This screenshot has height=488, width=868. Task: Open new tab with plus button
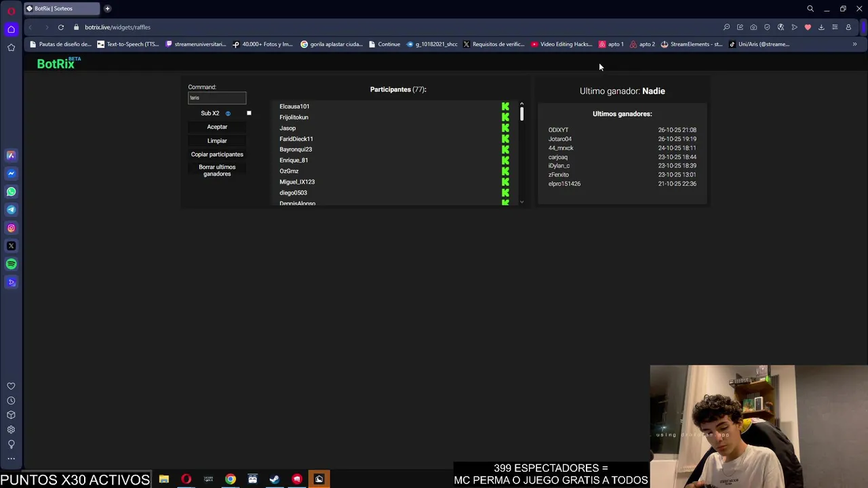[107, 9]
